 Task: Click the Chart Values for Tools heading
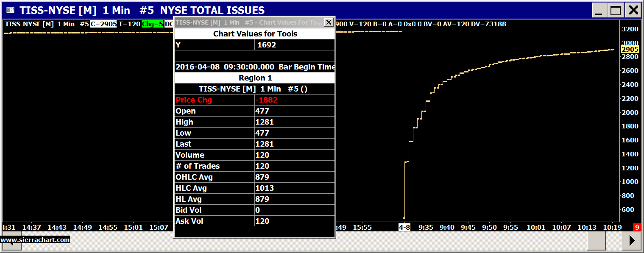click(255, 34)
